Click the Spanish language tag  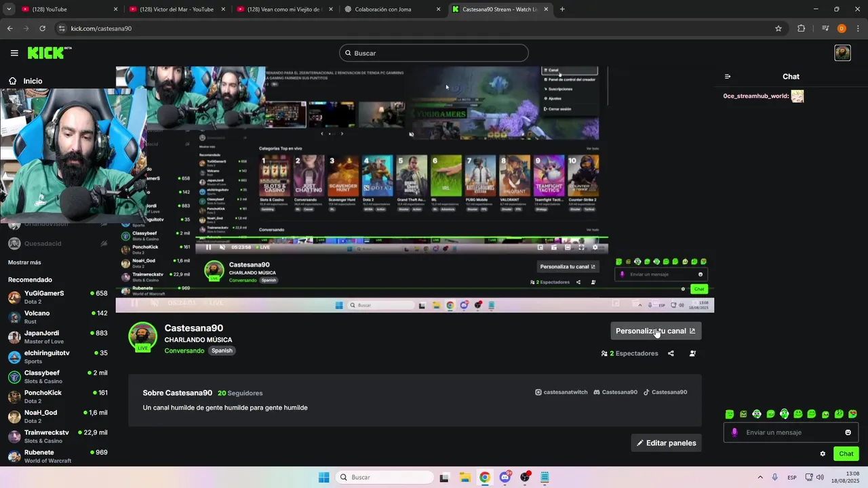point(222,350)
